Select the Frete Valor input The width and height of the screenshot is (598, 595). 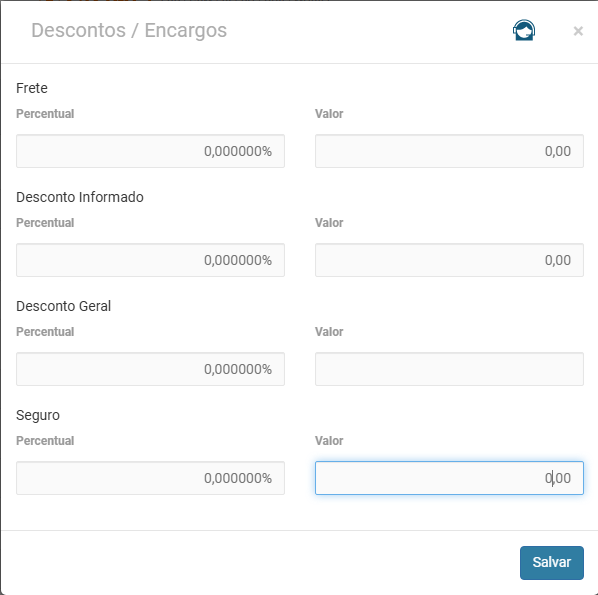pyautogui.click(x=449, y=151)
